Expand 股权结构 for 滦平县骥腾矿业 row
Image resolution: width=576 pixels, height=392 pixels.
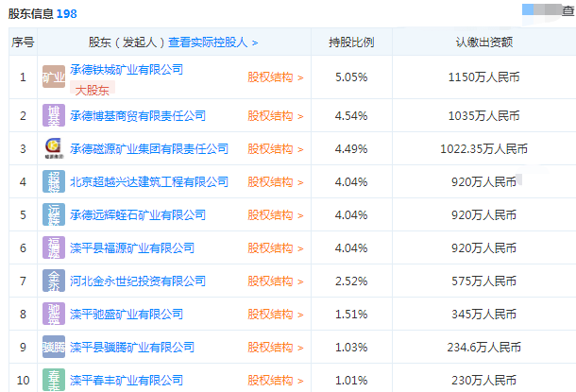click(276, 348)
